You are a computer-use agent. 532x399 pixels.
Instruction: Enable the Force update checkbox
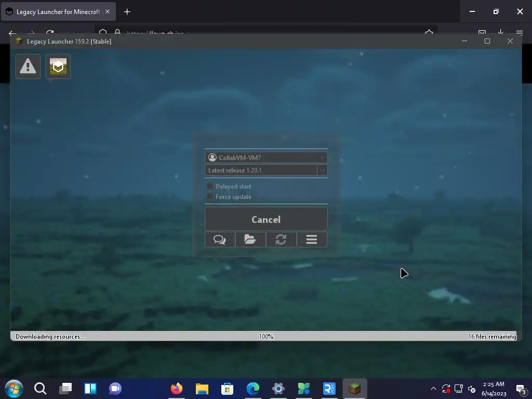[210, 196]
